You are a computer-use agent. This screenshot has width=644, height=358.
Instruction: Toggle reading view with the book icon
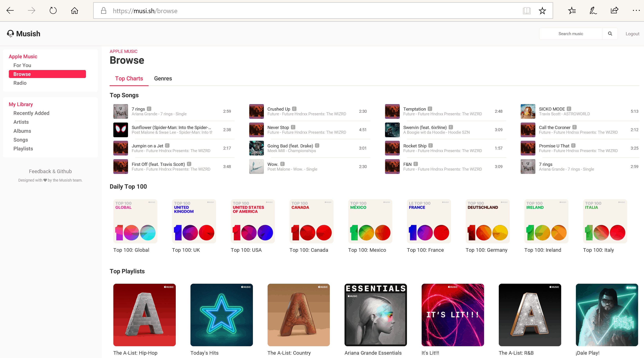point(527,11)
